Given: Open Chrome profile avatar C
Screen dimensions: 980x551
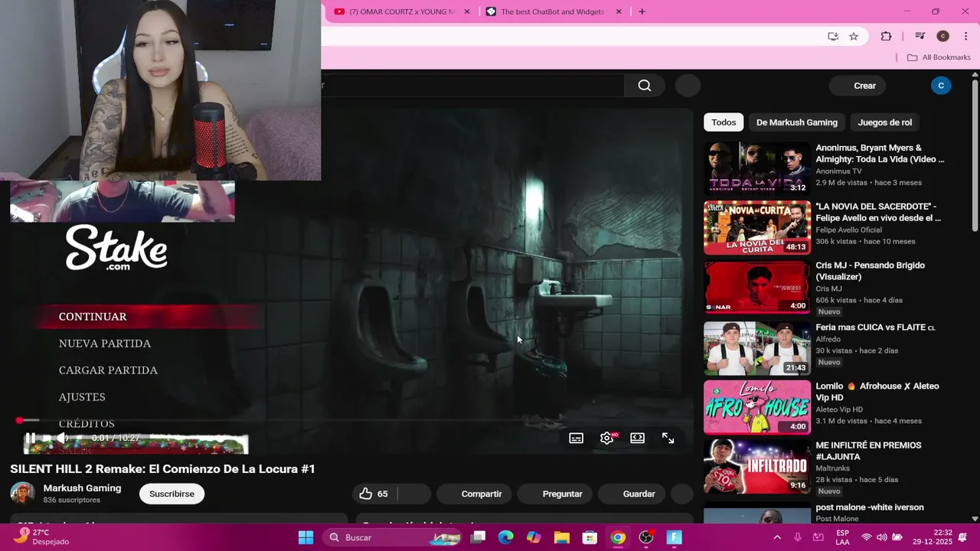Looking at the screenshot, I should [943, 36].
